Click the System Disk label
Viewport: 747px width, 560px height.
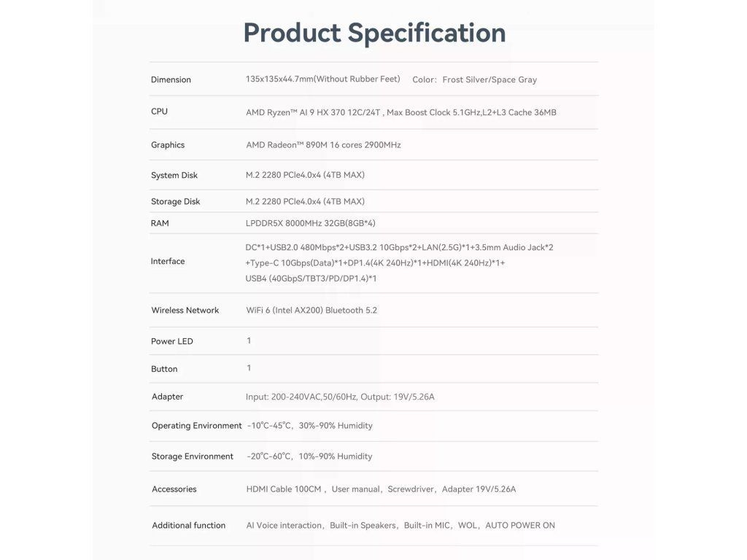pos(174,176)
